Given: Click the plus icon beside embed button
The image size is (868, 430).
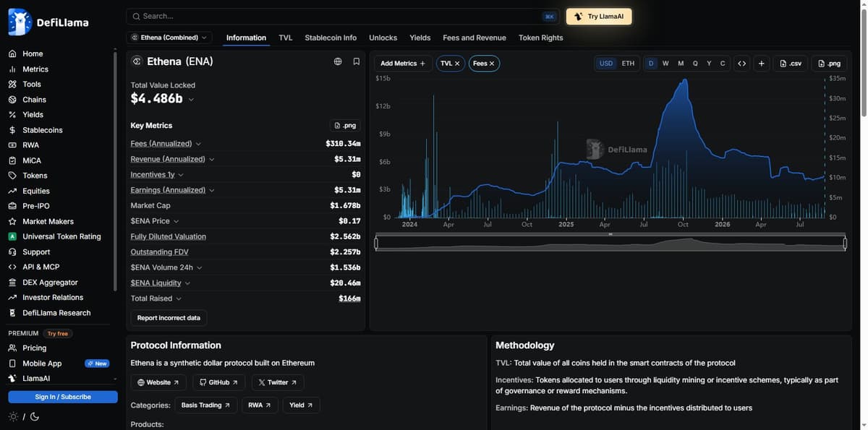Looking at the screenshot, I should pyautogui.click(x=761, y=64).
